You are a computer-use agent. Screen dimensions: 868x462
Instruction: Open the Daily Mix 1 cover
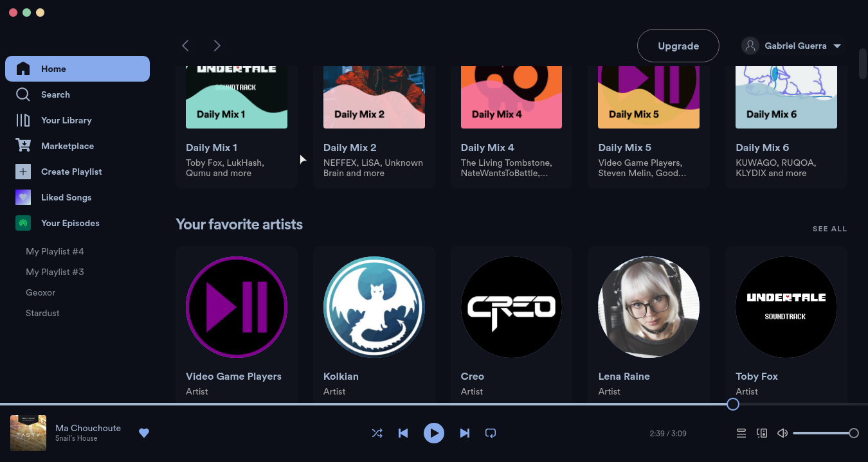tap(237, 97)
